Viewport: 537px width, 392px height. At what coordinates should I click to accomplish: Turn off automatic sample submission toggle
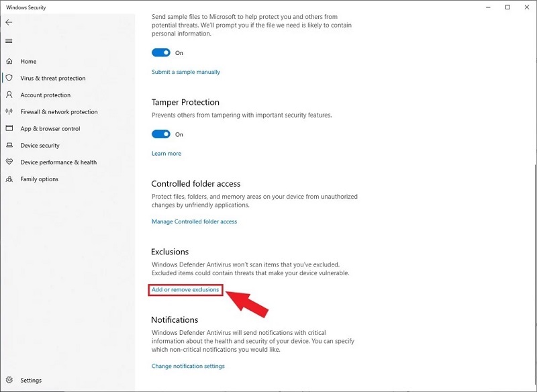161,52
